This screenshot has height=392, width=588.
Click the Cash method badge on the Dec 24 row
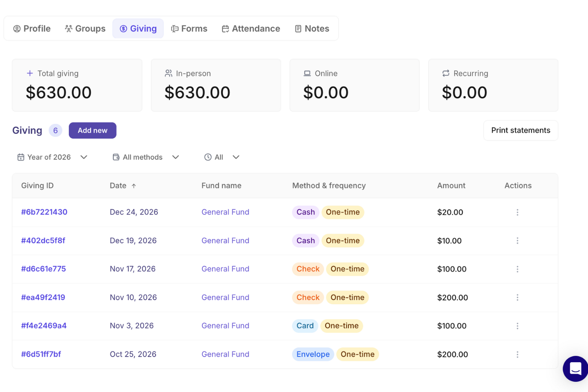[x=305, y=212]
